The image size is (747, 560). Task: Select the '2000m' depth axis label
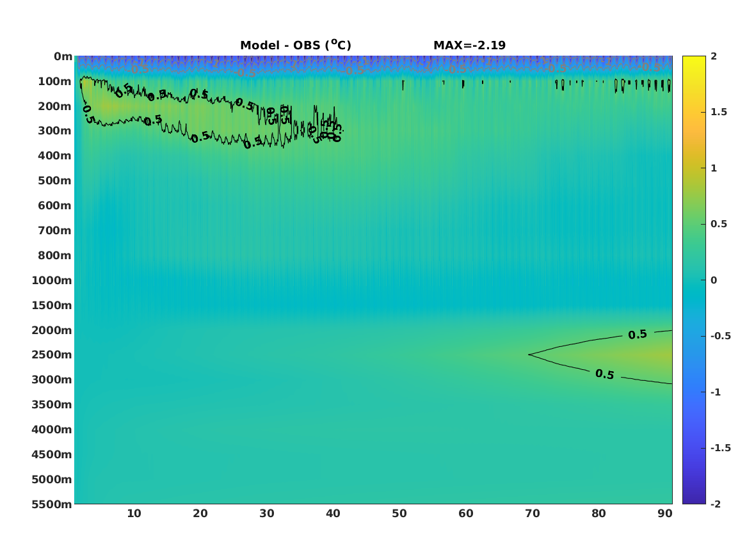(x=52, y=330)
